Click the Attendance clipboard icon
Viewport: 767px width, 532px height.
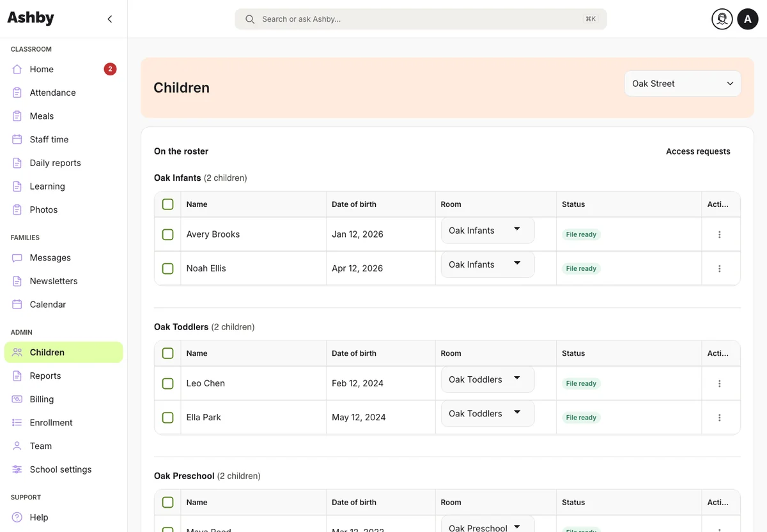point(17,93)
